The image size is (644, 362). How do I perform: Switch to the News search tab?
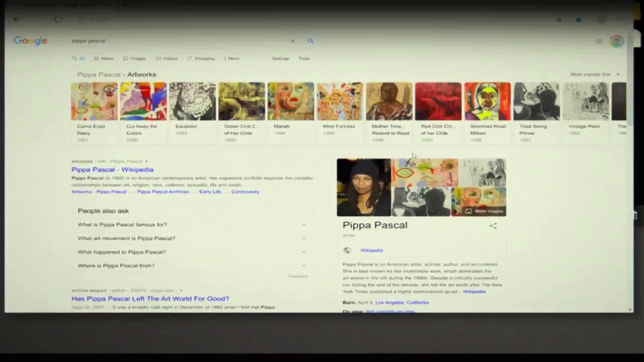click(x=104, y=58)
